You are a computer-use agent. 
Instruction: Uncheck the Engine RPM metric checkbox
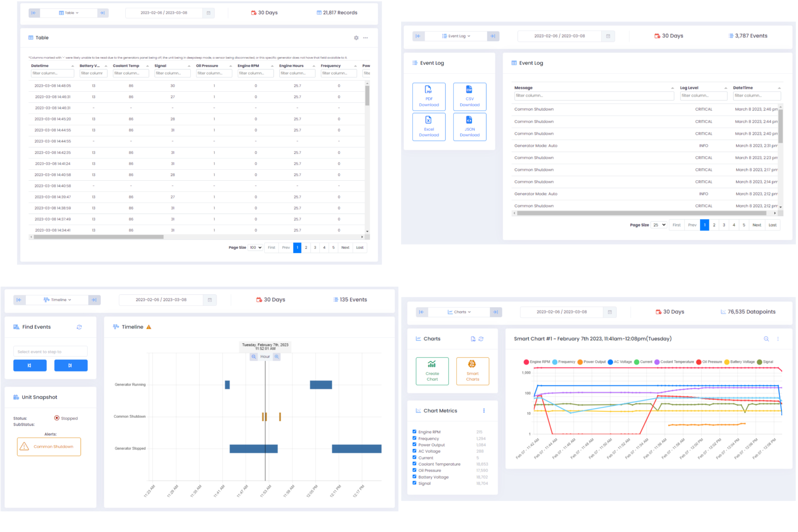415,432
